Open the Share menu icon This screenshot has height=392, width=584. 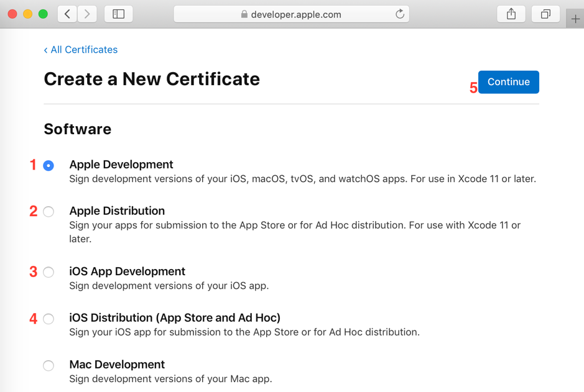point(511,14)
